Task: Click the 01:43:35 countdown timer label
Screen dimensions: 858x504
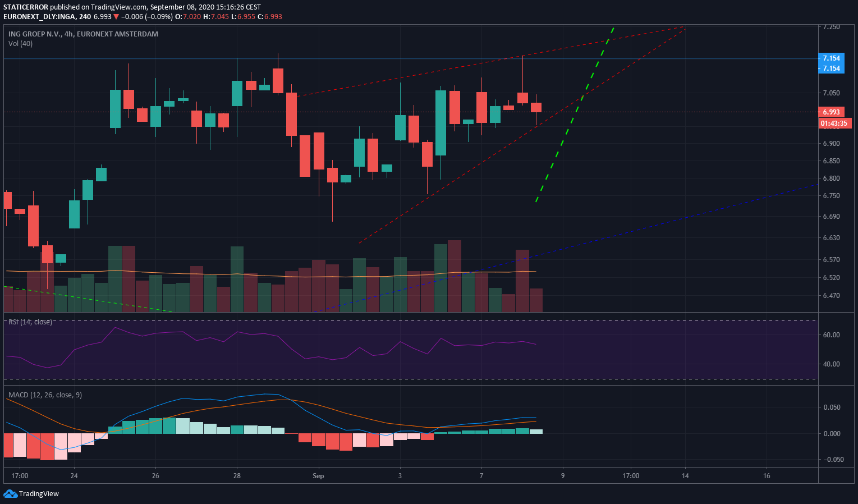Action: tap(834, 123)
